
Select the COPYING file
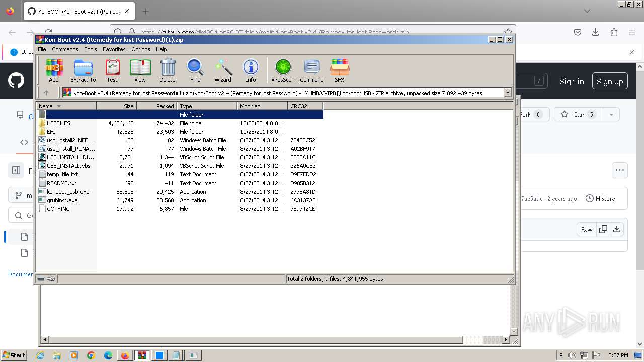pyautogui.click(x=180, y=209)
